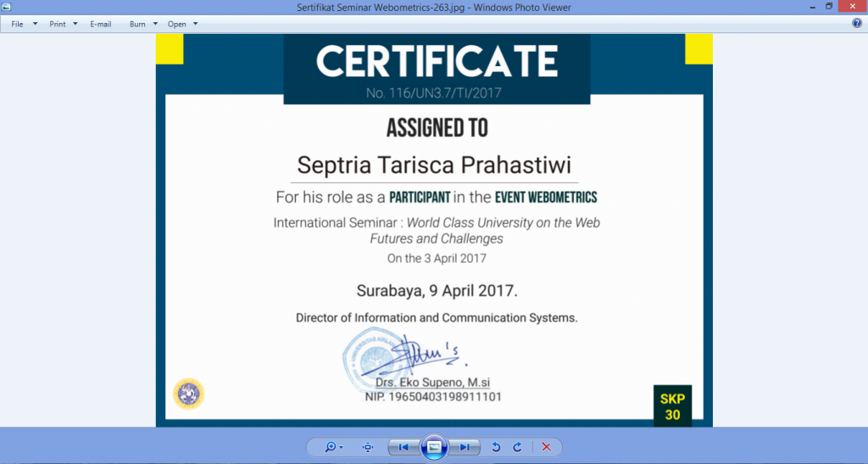Click the text On the 3 April 2017
868x464 pixels.
point(437,259)
